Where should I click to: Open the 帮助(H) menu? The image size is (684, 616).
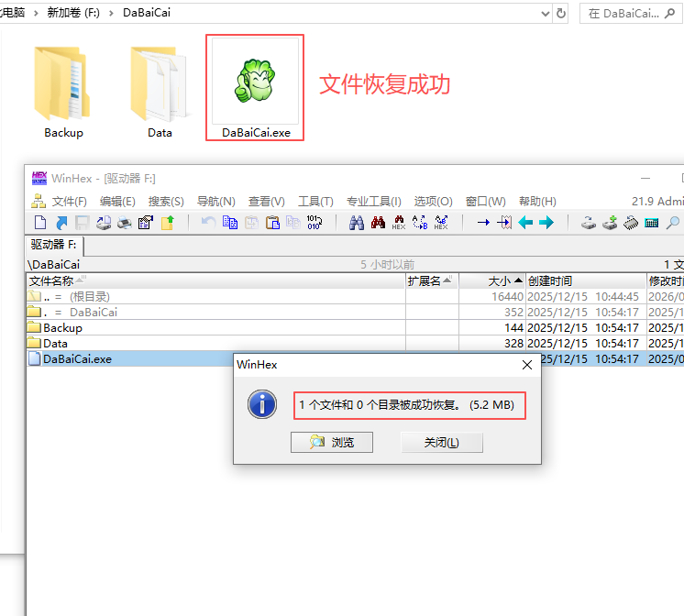coord(537,202)
